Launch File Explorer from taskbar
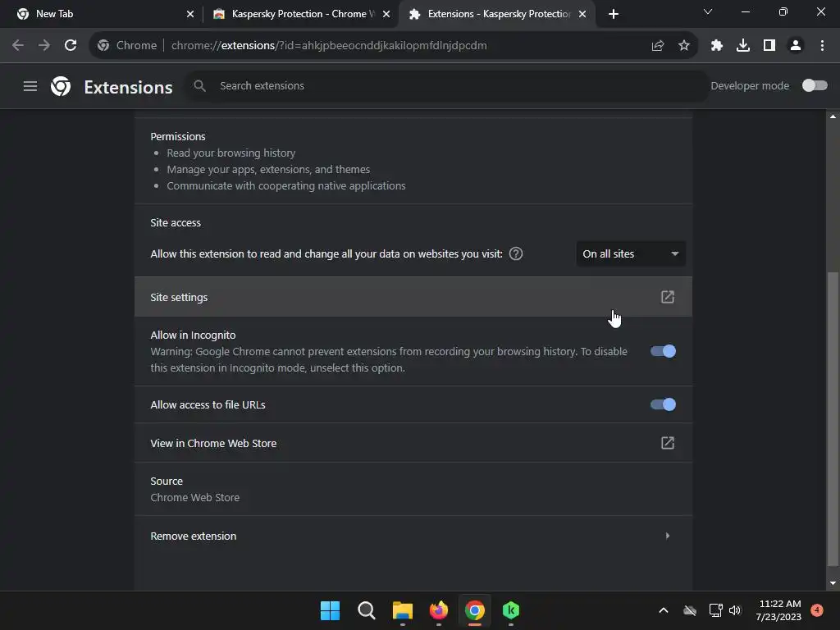Image resolution: width=840 pixels, height=630 pixels. tap(402, 610)
